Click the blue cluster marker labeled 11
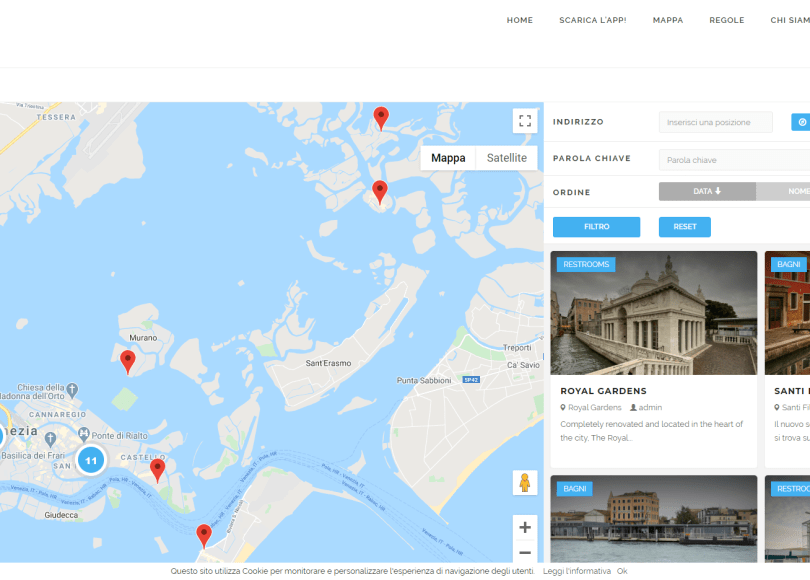810x580 pixels. click(x=91, y=460)
